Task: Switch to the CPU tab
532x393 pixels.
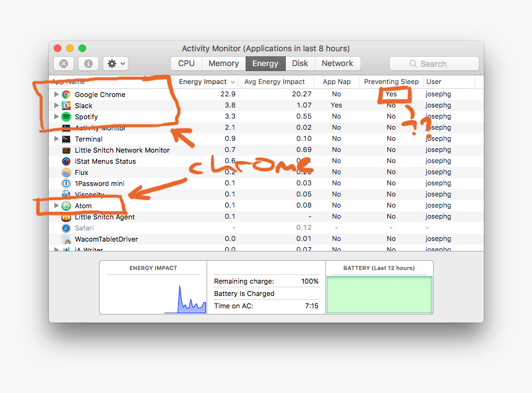Action: click(x=186, y=64)
